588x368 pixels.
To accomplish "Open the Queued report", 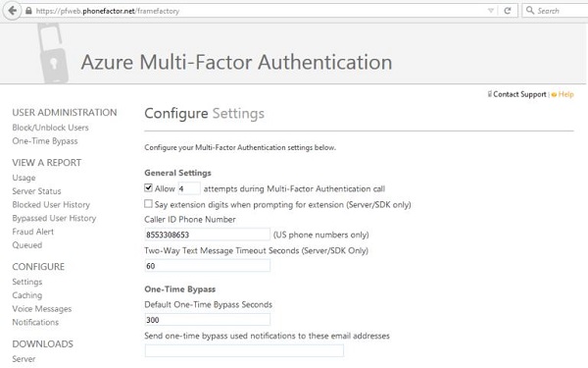I will point(27,245).
